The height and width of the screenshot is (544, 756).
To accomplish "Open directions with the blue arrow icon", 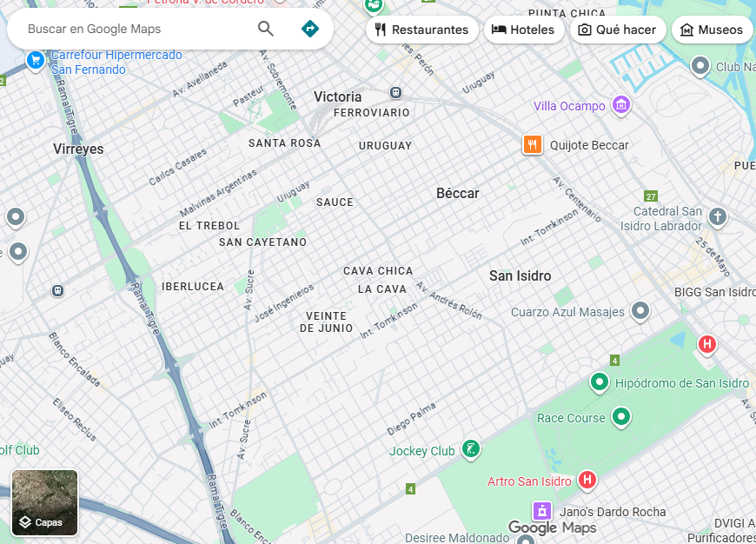I will (x=309, y=29).
